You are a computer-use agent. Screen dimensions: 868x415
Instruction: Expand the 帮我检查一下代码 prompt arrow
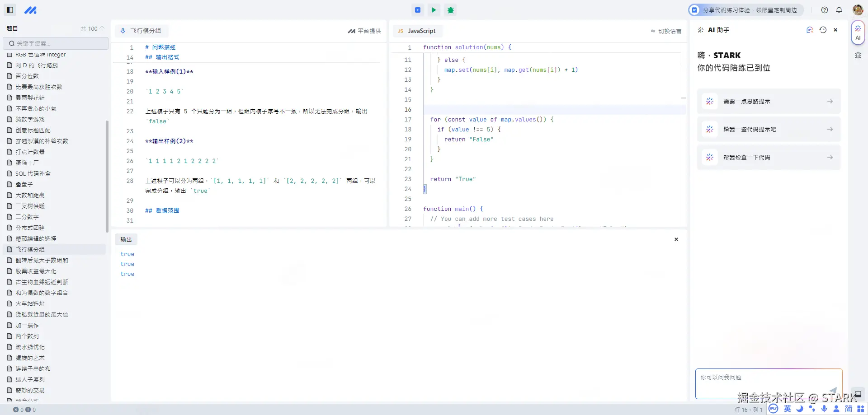[x=830, y=157]
